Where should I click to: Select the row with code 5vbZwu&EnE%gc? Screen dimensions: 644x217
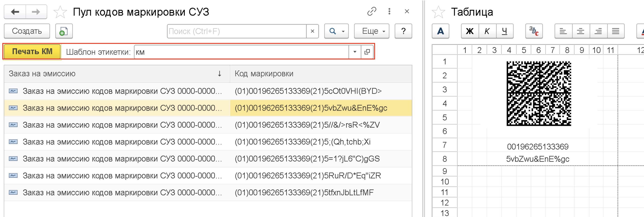click(x=208, y=108)
